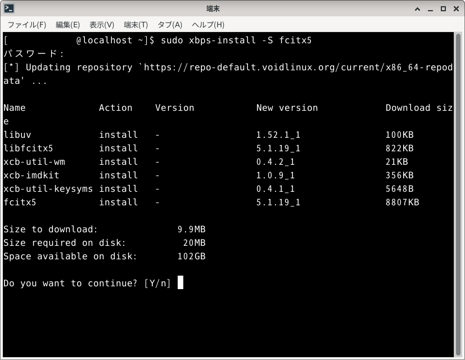Image resolution: width=465 pixels, height=360 pixels.
Task: Click the '20MB' value
Action: tap(194, 243)
